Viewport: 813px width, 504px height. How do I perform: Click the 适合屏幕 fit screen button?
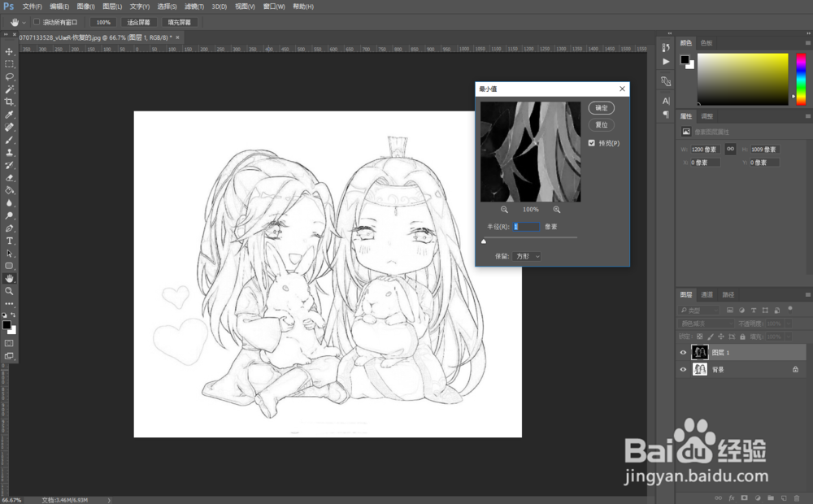pyautogui.click(x=138, y=22)
